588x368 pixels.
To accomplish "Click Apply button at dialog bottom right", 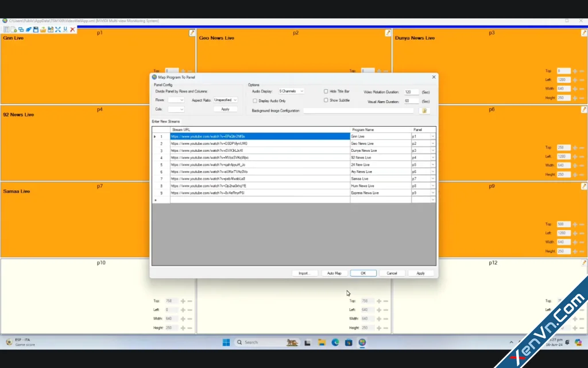I will point(421,273).
